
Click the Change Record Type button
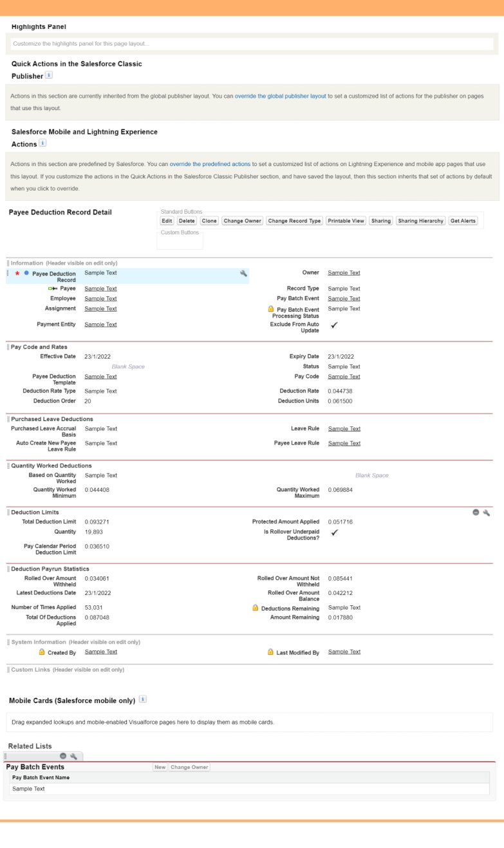(x=294, y=221)
